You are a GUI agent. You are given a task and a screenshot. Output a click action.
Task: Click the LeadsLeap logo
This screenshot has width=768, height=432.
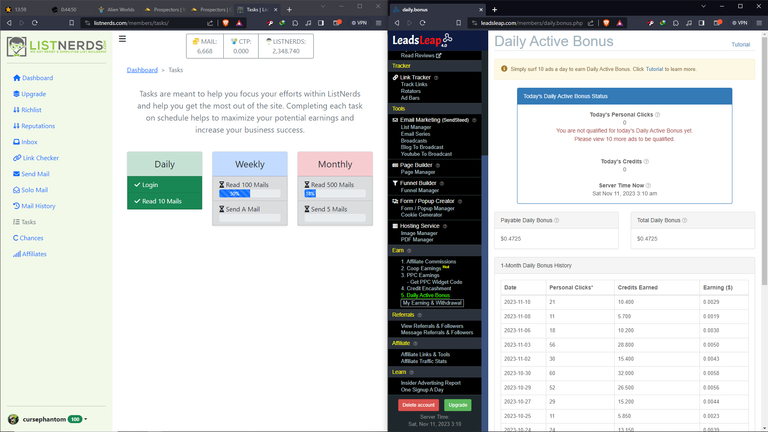[x=422, y=40]
